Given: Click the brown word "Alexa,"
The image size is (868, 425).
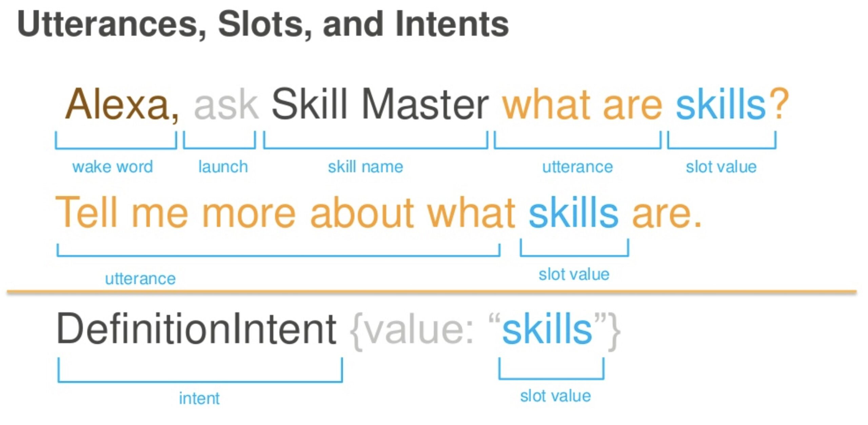Looking at the screenshot, I should click(121, 104).
